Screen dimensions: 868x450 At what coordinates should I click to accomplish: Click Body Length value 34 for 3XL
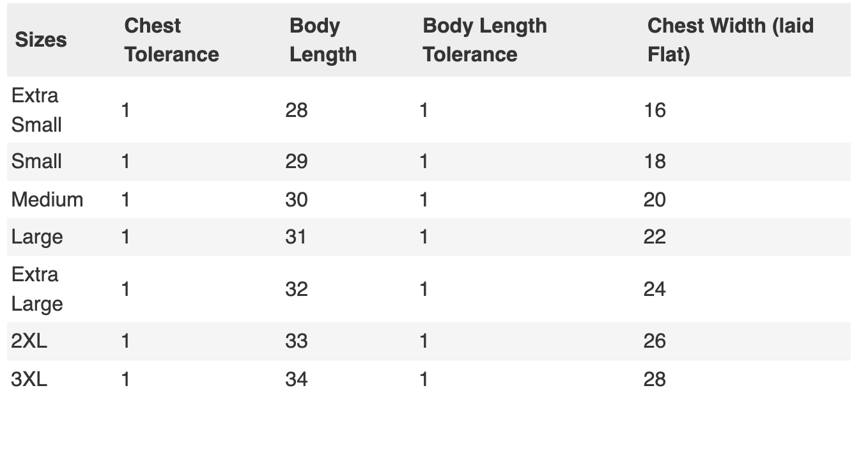297,379
